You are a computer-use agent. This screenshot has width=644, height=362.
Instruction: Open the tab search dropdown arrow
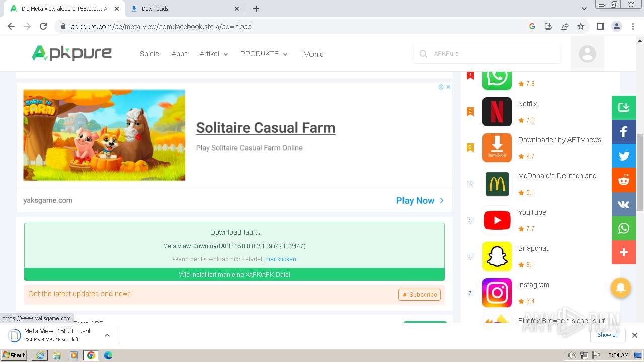point(584,9)
